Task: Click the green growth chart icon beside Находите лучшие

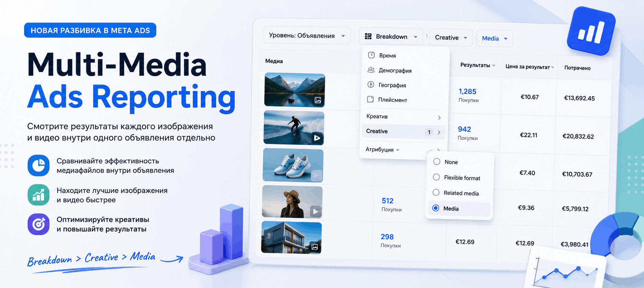Action: coord(38,195)
